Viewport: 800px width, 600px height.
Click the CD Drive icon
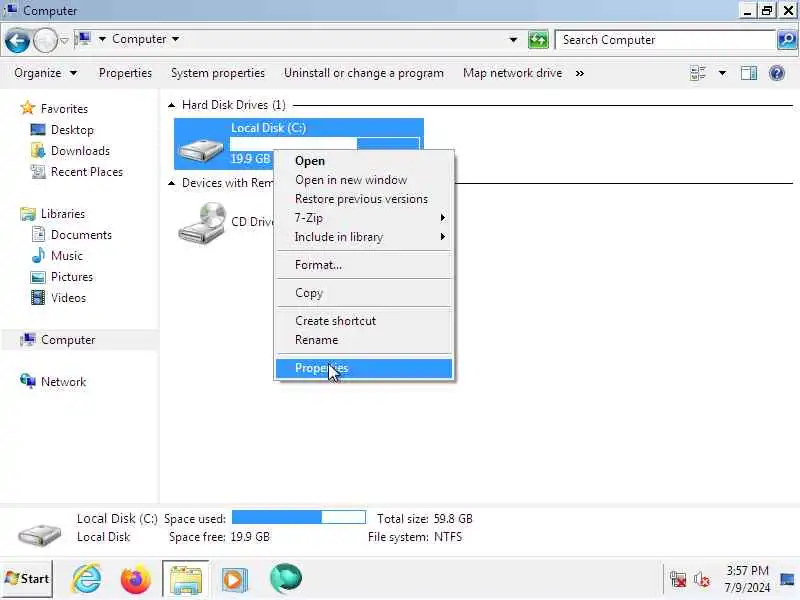(202, 222)
